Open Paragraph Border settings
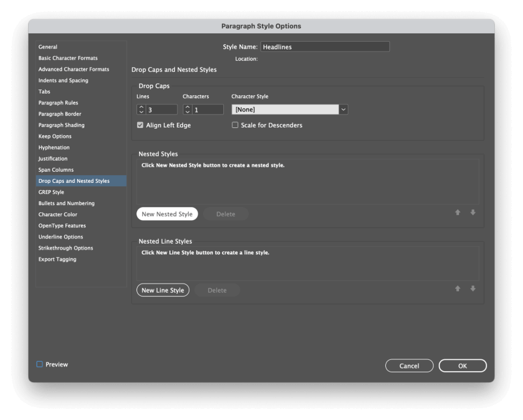Image resolution: width=523 pixels, height=420 pixels. click(x=81, y=114)
